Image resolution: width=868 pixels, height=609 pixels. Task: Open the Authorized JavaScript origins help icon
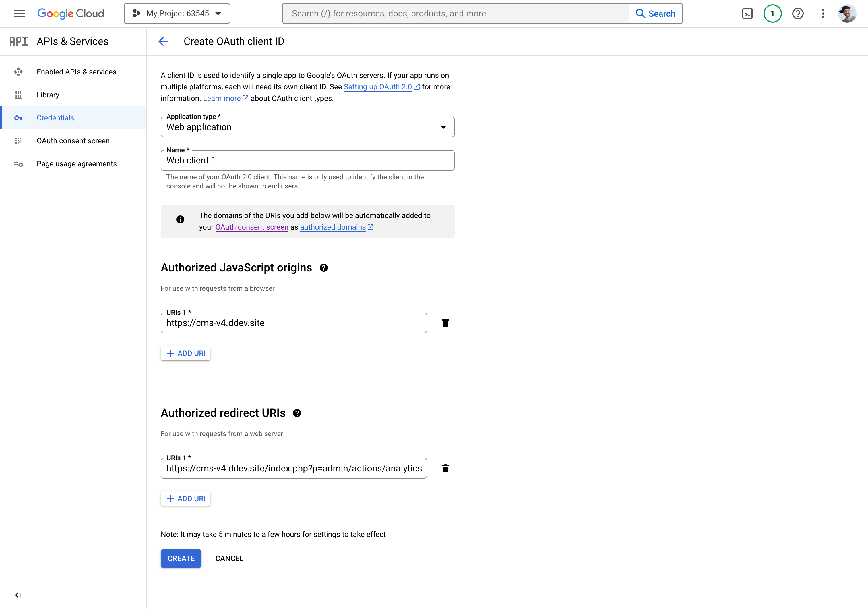(324, 268)
